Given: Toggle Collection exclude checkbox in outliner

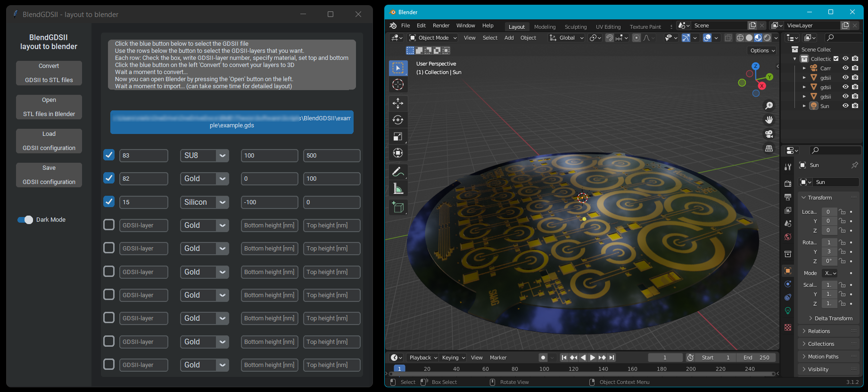Looking at the screenshot, I should coord(836,59).
